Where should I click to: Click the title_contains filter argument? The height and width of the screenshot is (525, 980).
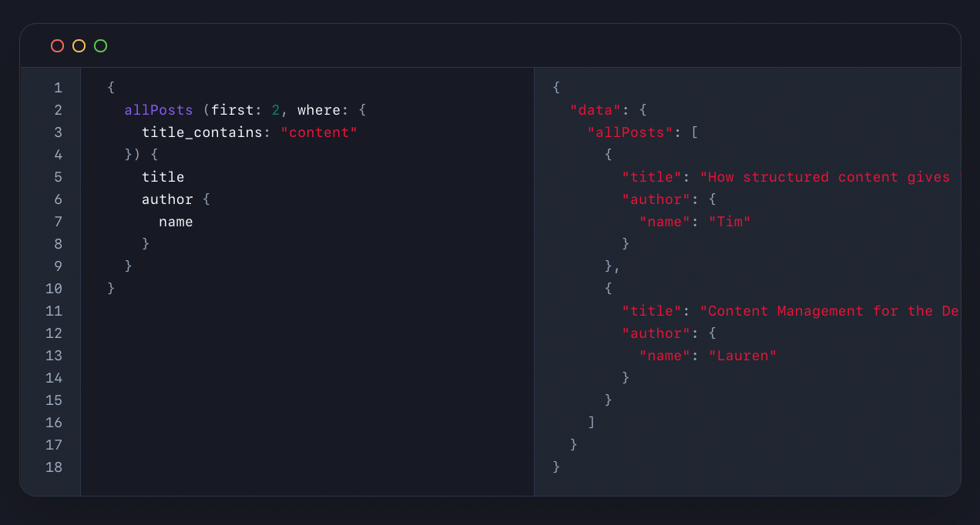[x=202, y=132]
